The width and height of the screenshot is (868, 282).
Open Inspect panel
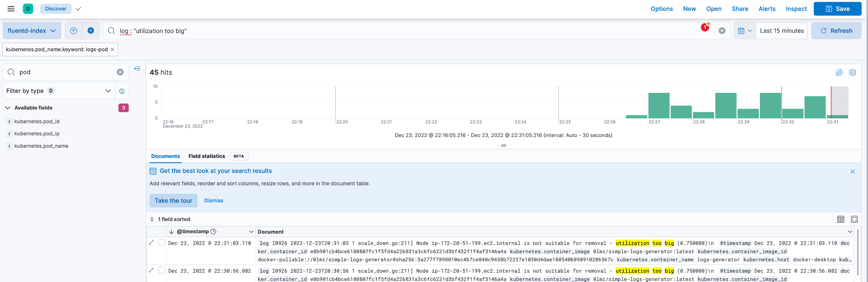[796, 8]
